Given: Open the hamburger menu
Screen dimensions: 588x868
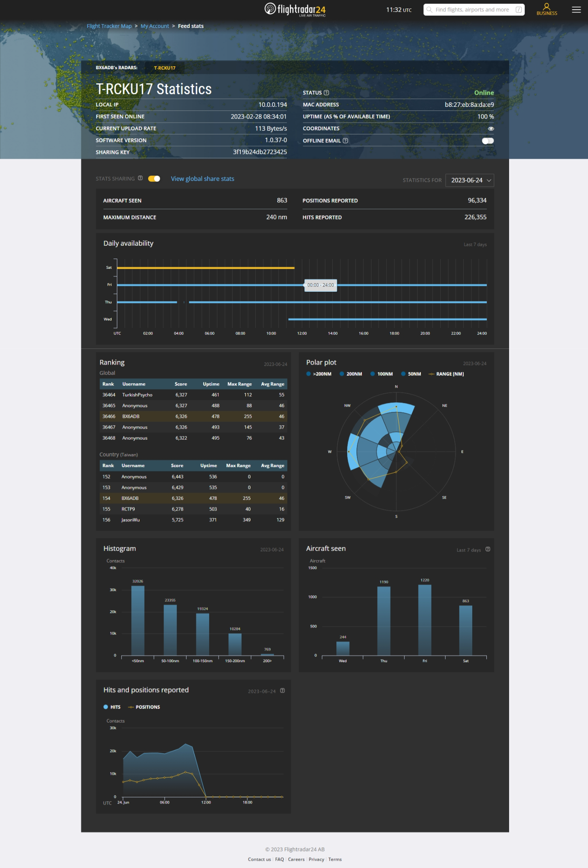Looking at the screenshot, I should tap(576, 10).
